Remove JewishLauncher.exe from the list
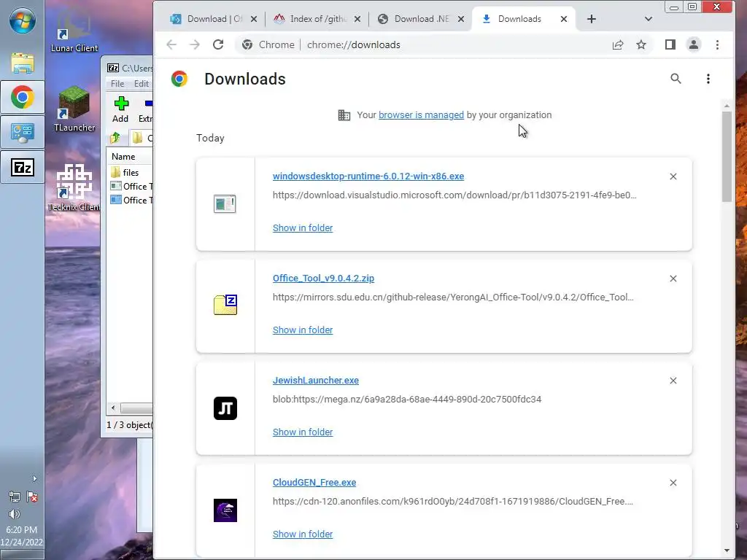Screen dimensions: 747x560 tap(673, 381)
